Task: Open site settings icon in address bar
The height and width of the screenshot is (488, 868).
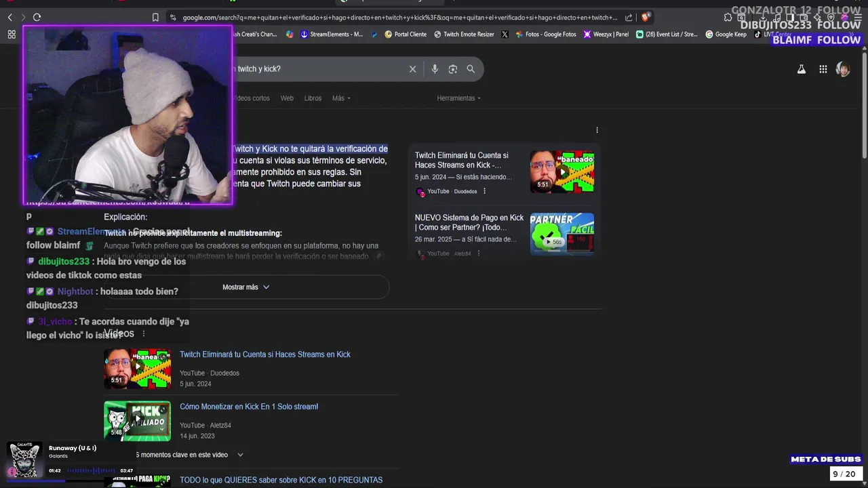Action: pyautogui.click(x=173, y=18)
